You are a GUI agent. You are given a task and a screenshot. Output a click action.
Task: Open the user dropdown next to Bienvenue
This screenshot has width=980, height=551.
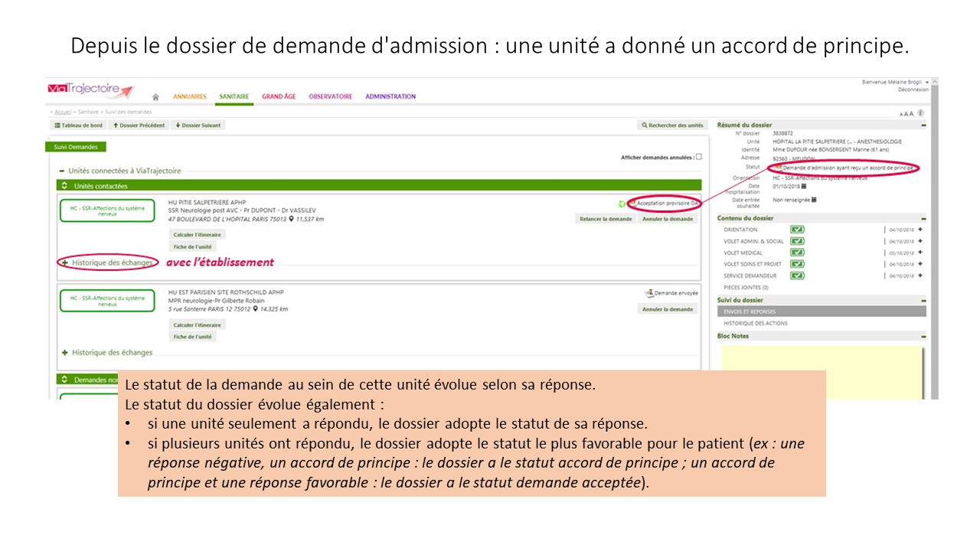[x=926, y=82]
